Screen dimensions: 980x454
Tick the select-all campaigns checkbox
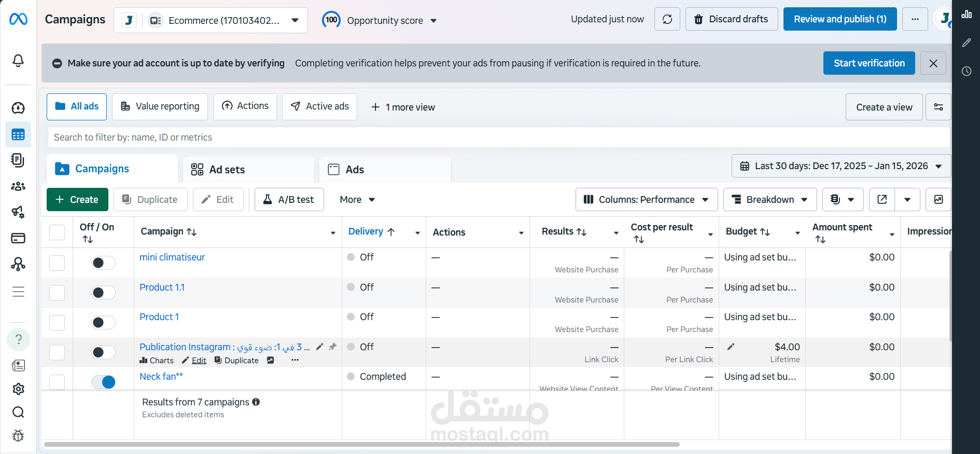(x=57, y=232)
